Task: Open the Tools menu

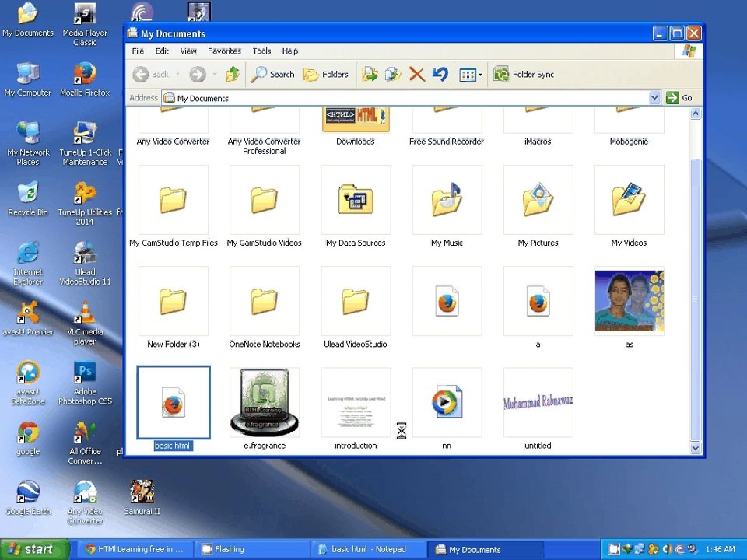Action: tap(261, 51)
